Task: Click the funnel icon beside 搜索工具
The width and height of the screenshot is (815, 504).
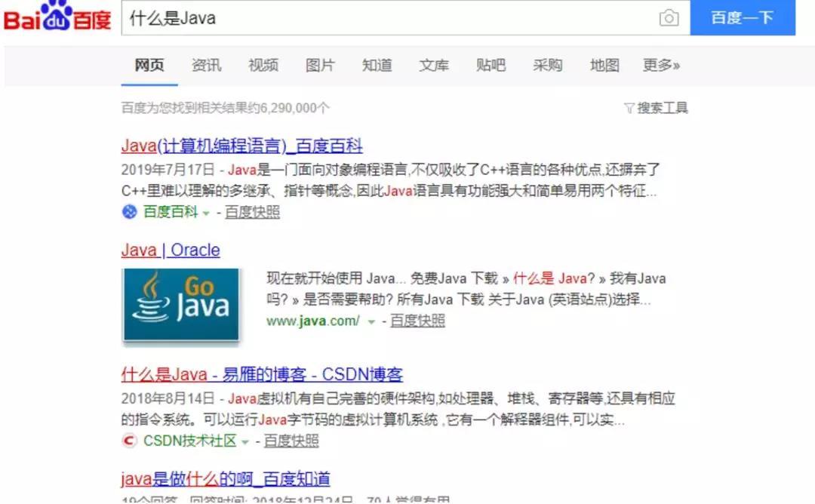Action: pyautogui.click(x=630, y=107)
